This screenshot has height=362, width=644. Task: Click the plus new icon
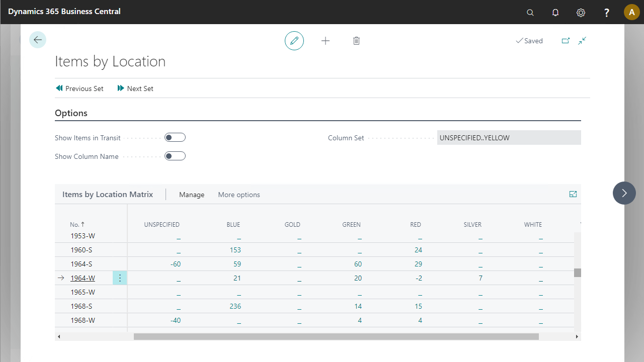point(326,41)
